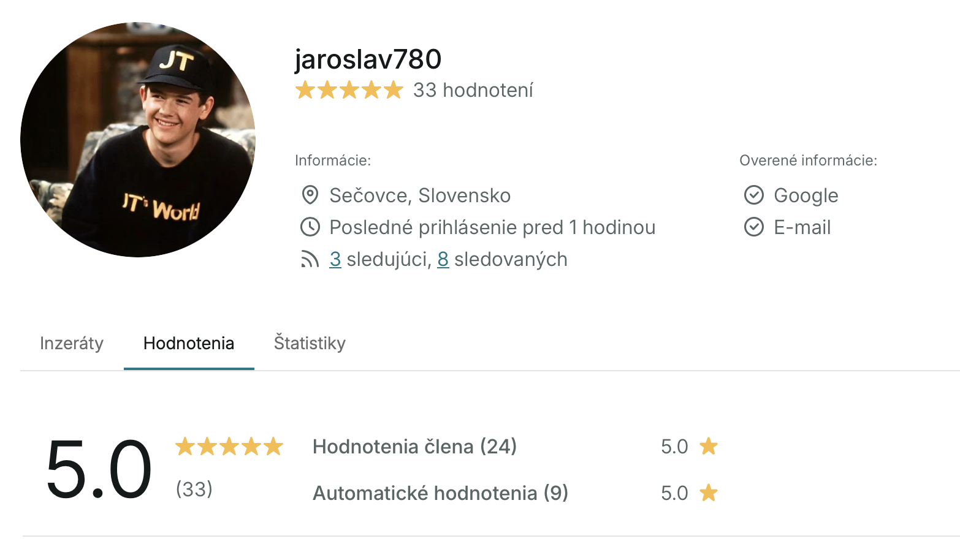
Task: Click the star beside member ratings score
Action: tap(709, 446)
